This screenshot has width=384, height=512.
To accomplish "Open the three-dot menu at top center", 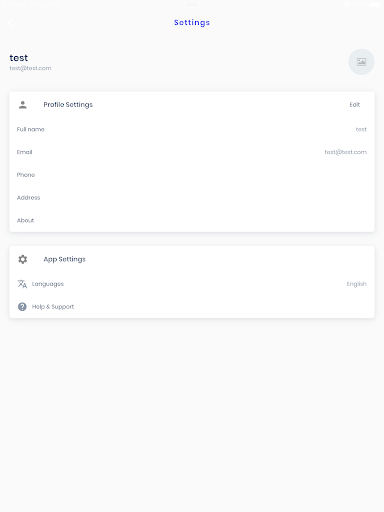I will [192, 5].
